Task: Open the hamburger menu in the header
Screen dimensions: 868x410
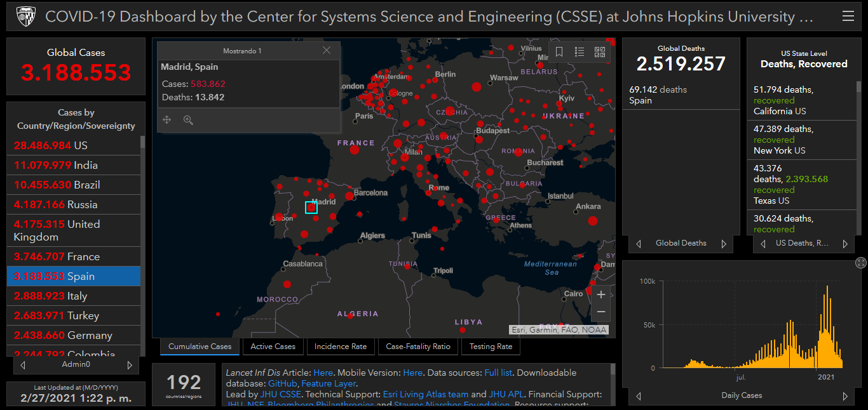Action: point(848,17)
